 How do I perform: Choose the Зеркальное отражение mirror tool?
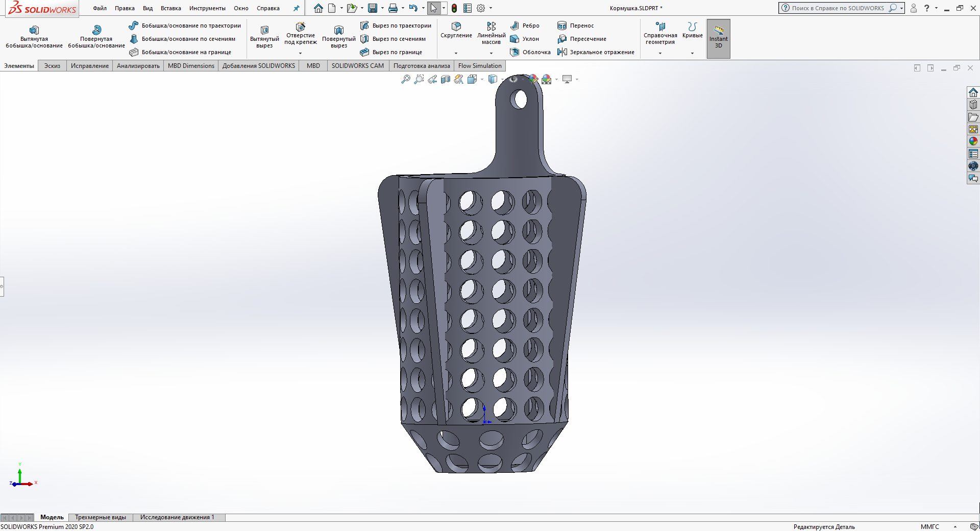[x=596, y=52]
